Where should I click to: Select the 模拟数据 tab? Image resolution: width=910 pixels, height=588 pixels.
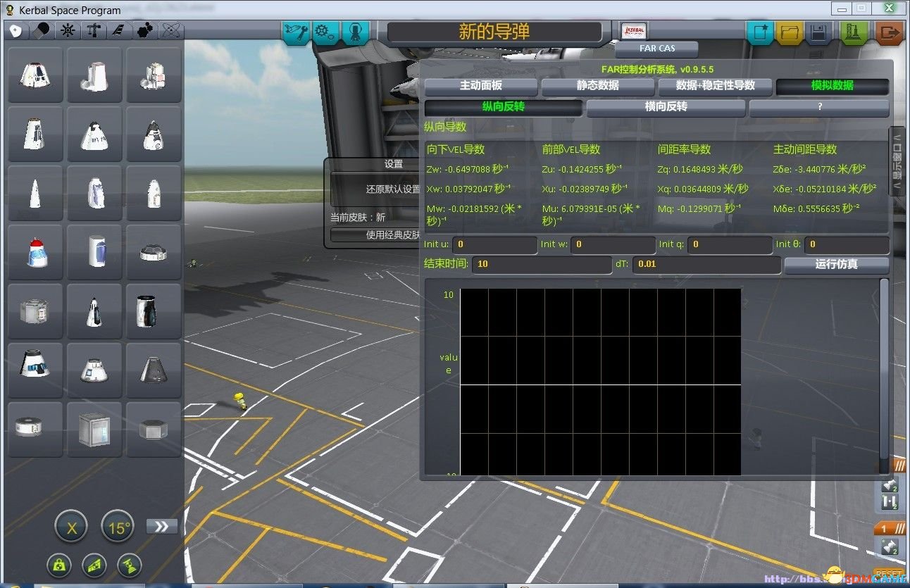click(x=832, y=85)
